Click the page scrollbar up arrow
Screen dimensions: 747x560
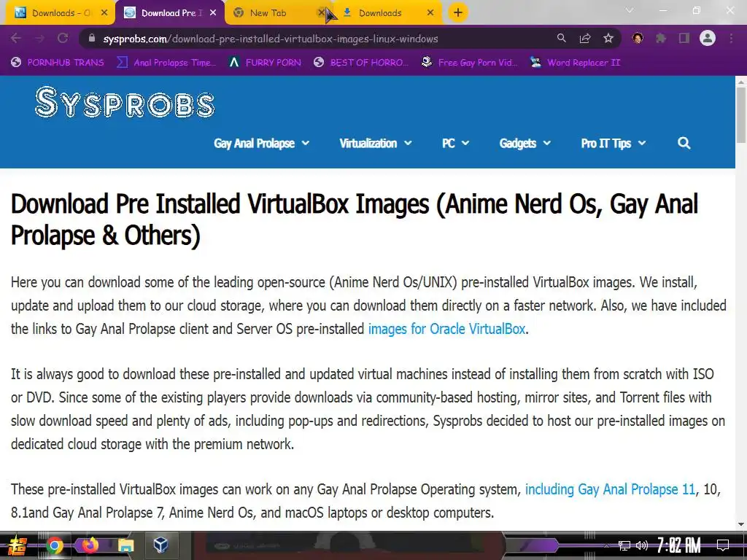741,82
